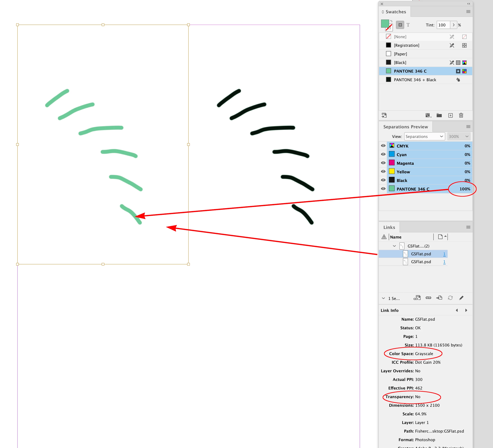Click the Edit Original pencil icon
493x448 pixels.
coord(461,298)
